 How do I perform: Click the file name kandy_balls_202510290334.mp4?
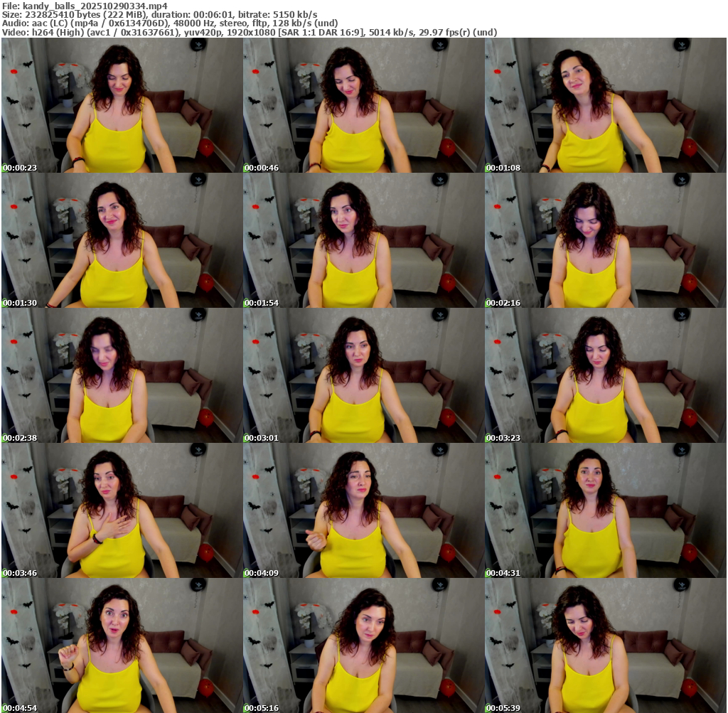pos(95,6)
